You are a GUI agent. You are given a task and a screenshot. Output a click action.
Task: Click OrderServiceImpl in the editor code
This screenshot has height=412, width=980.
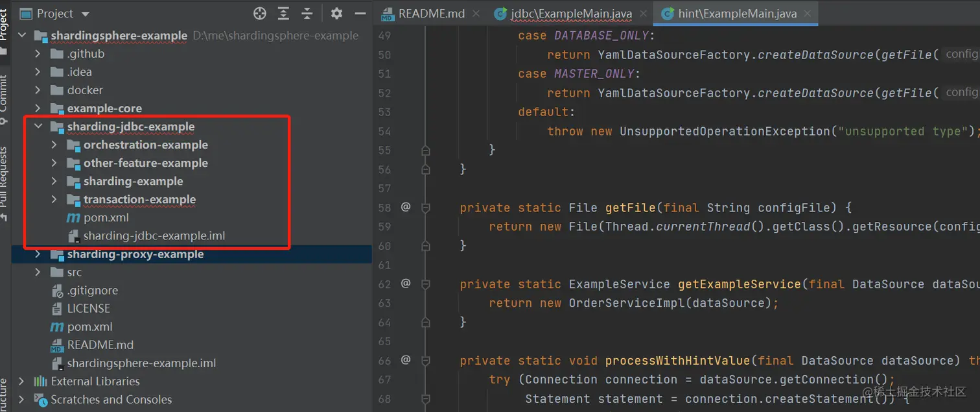click(620, 303)
